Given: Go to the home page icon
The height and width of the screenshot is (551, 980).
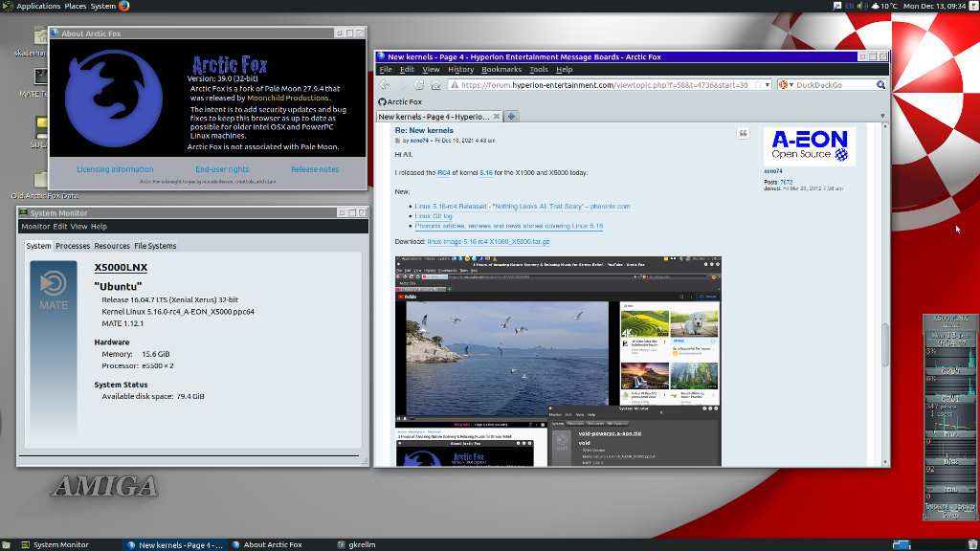Looking at the screenshot, I should (436, 85).
